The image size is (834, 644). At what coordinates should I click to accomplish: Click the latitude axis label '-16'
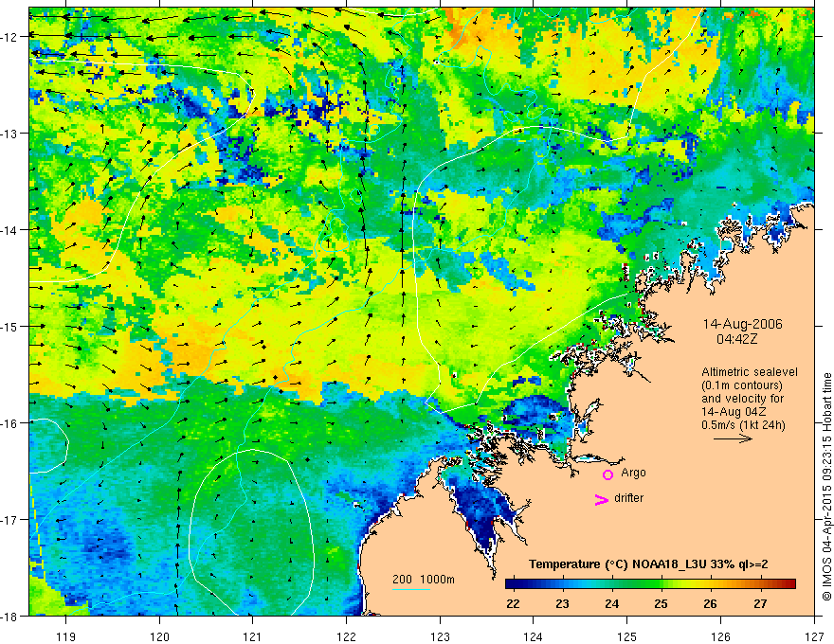[x=10, y=423]
